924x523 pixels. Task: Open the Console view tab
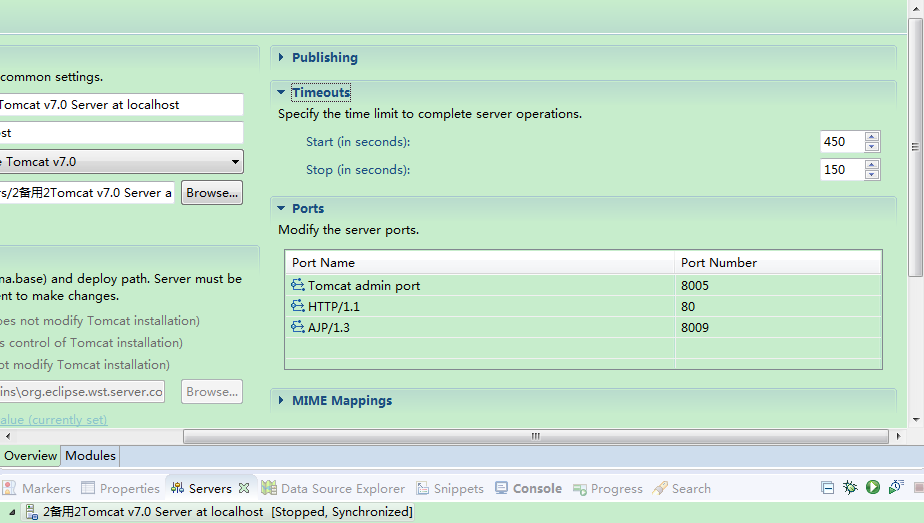coord(529,488)
